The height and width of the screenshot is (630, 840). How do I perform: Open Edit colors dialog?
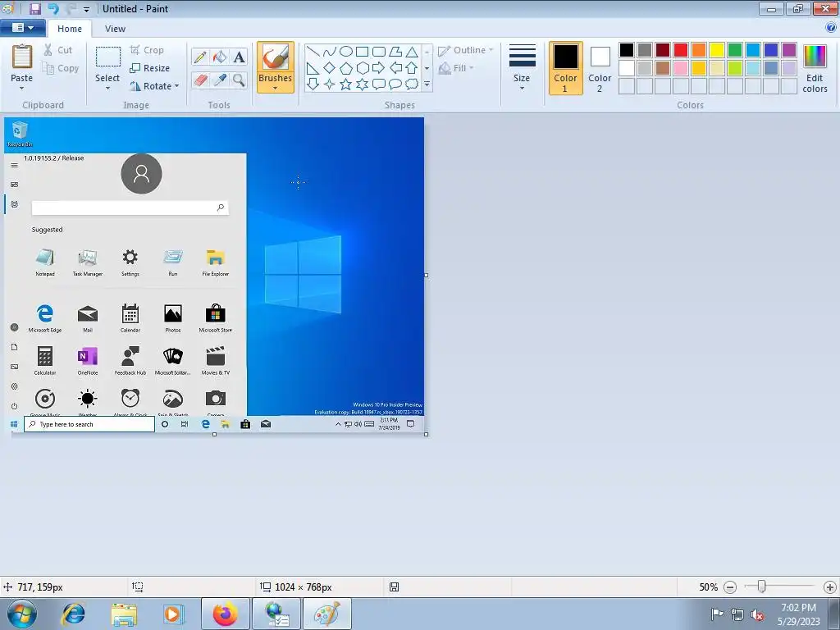click(815, 68)
